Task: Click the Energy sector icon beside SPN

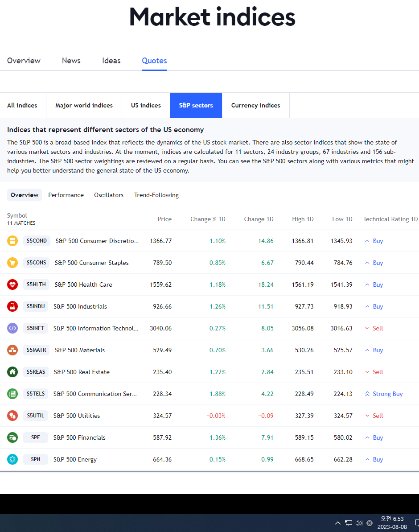Action: pos(12,459)
